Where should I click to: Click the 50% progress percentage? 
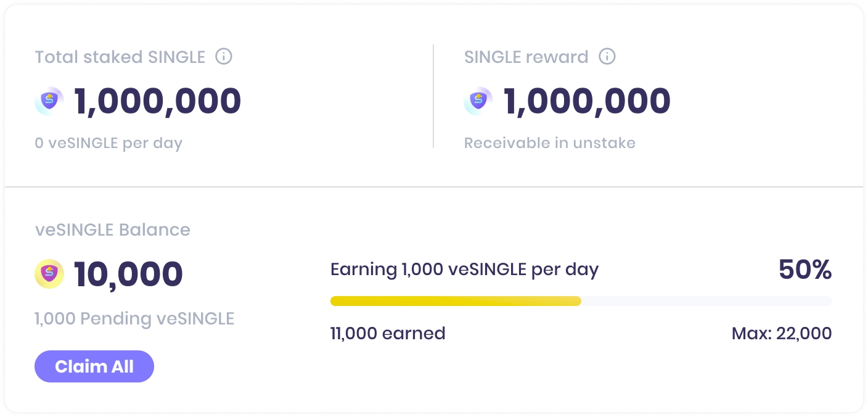[x=805, y=270]
